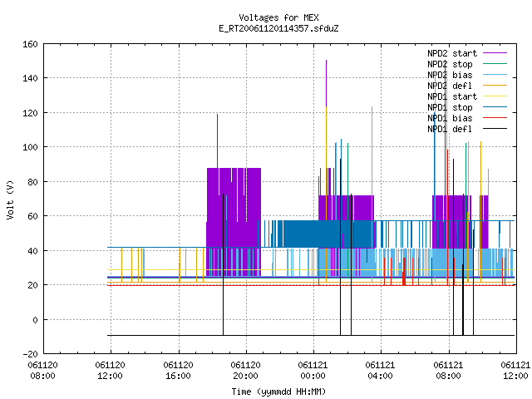Click the y-axis tick label 120
532x399 pixels.
click(30, 113)
